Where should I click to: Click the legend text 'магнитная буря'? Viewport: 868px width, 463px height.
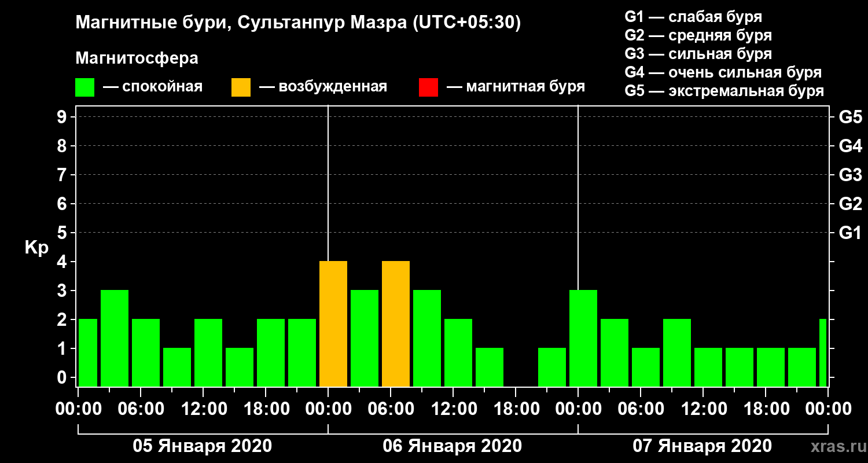pos(525,87)
